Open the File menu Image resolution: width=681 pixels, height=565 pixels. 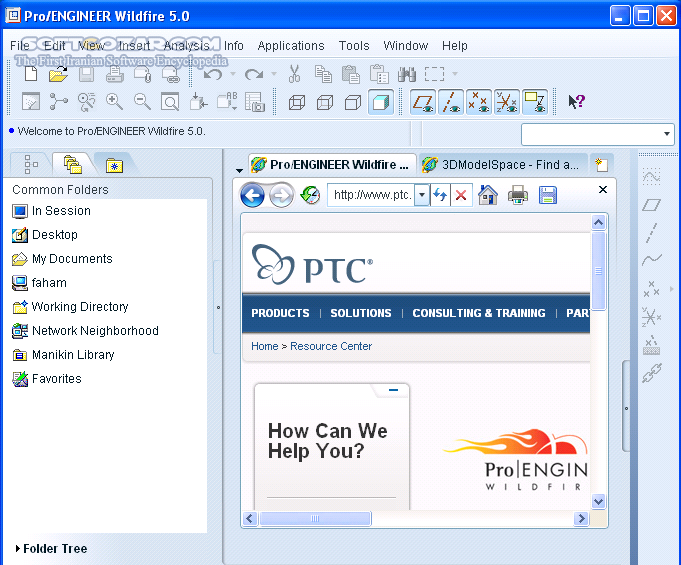pos(20,46)
